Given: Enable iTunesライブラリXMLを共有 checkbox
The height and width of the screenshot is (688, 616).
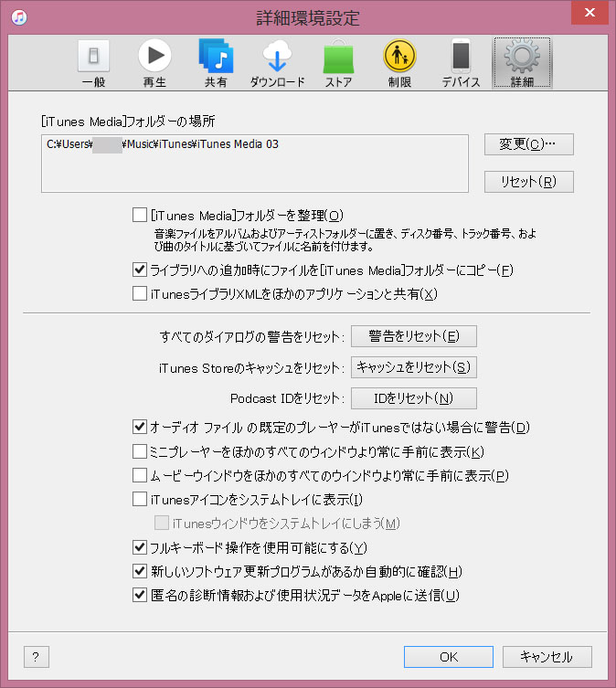Looking at the screenshot, I should (x=140, y=293).
